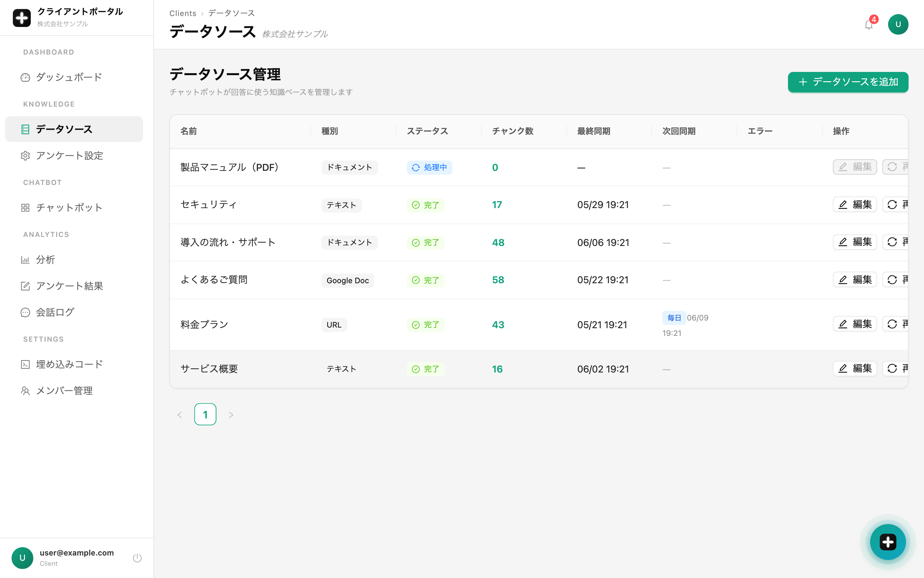The height and width of the screenshot is (578, 924).
Task: Click the power logout icon
Action: [x=137, y=558]
